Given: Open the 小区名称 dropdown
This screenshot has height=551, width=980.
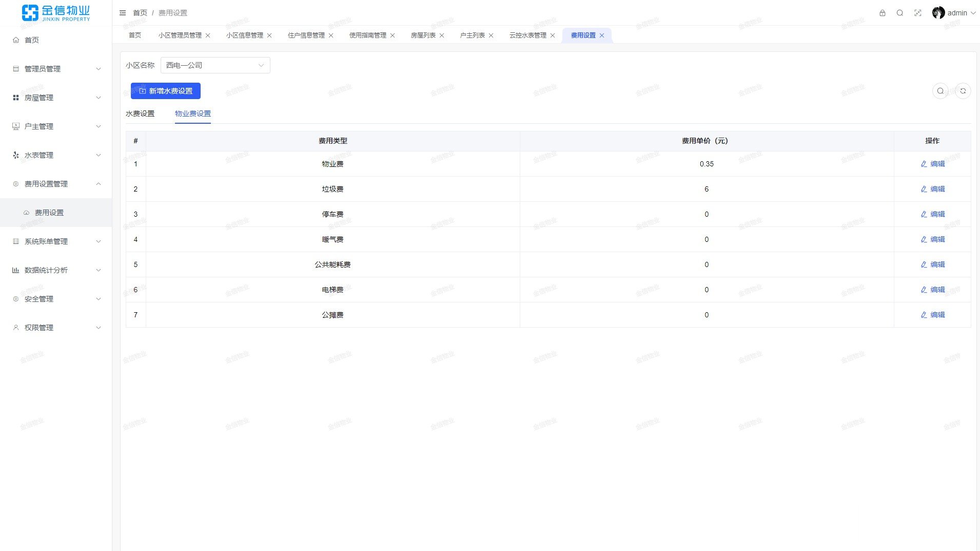Looking at the screenshot, I should pyautogui.click(x=215, y=65).
